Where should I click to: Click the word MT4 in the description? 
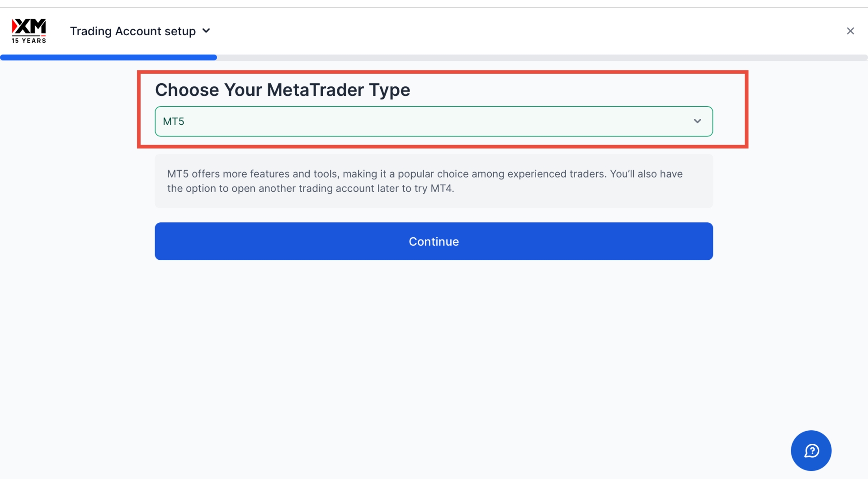click(441, 188)
